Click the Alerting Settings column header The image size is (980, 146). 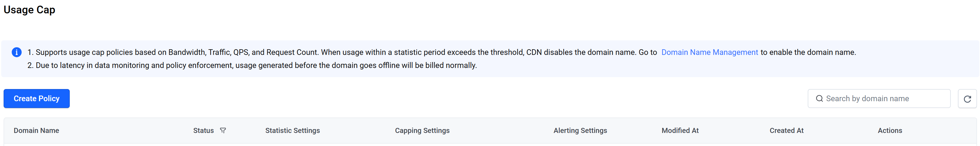pyautogui.click(x=580, y=131)
